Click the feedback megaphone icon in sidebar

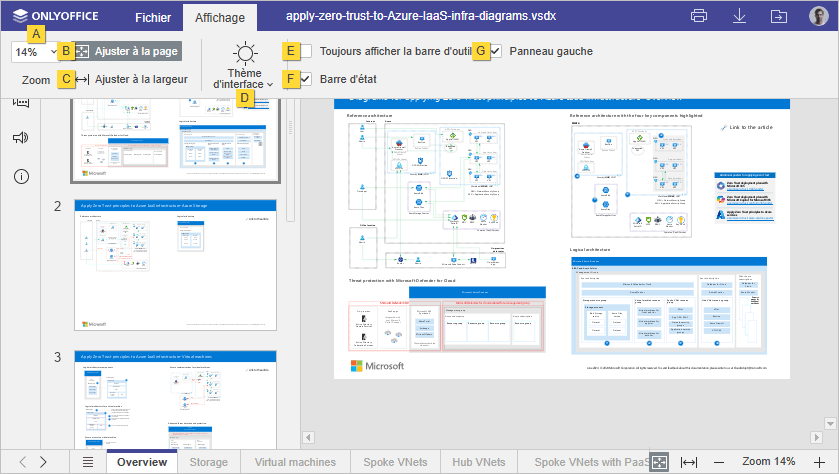pyautogui.click(x=21, y=137)
